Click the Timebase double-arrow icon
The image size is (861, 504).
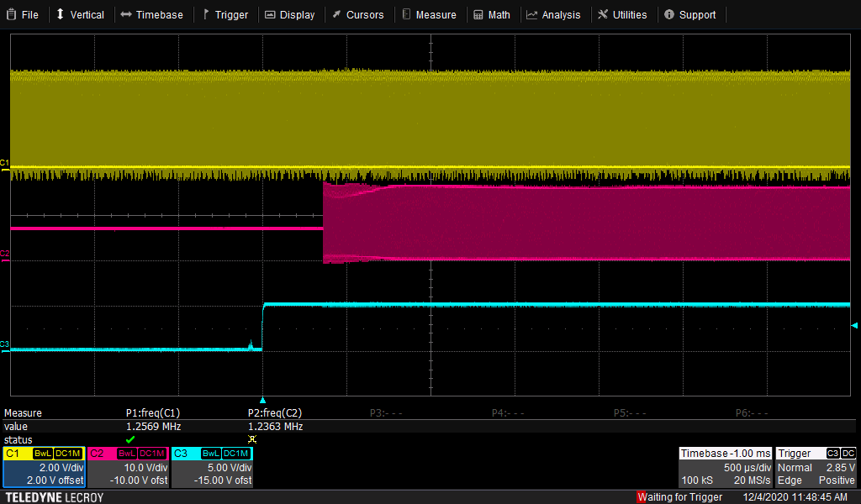[125, 14]
